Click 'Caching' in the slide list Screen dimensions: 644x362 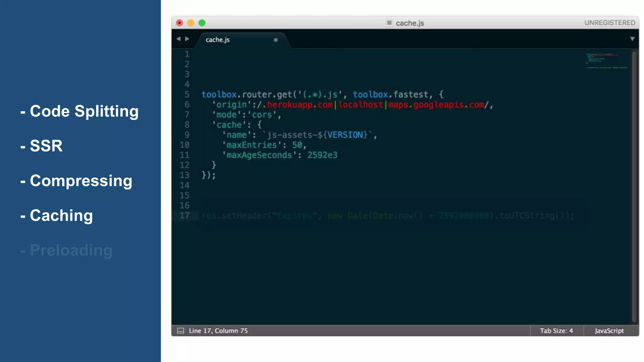tap(61, 216)
